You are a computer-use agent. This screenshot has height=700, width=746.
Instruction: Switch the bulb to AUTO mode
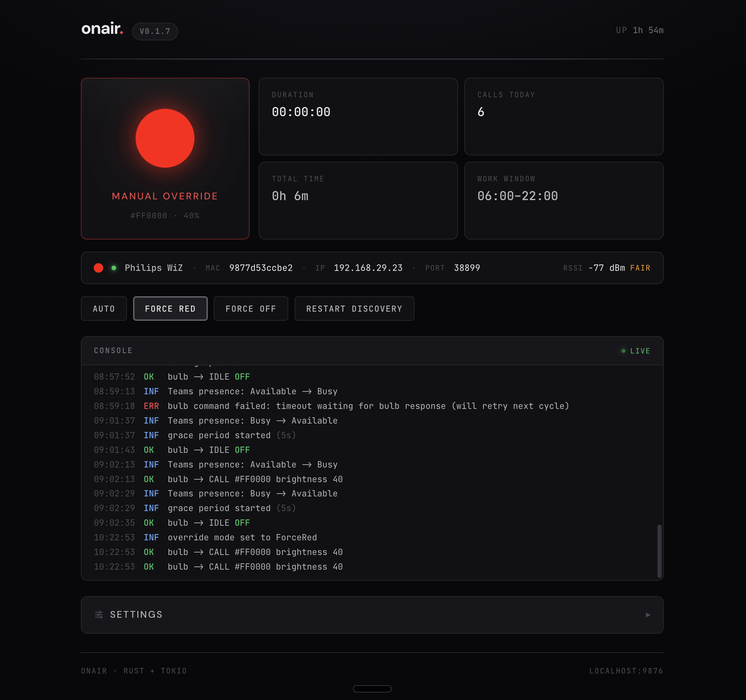tap(104, 309)
